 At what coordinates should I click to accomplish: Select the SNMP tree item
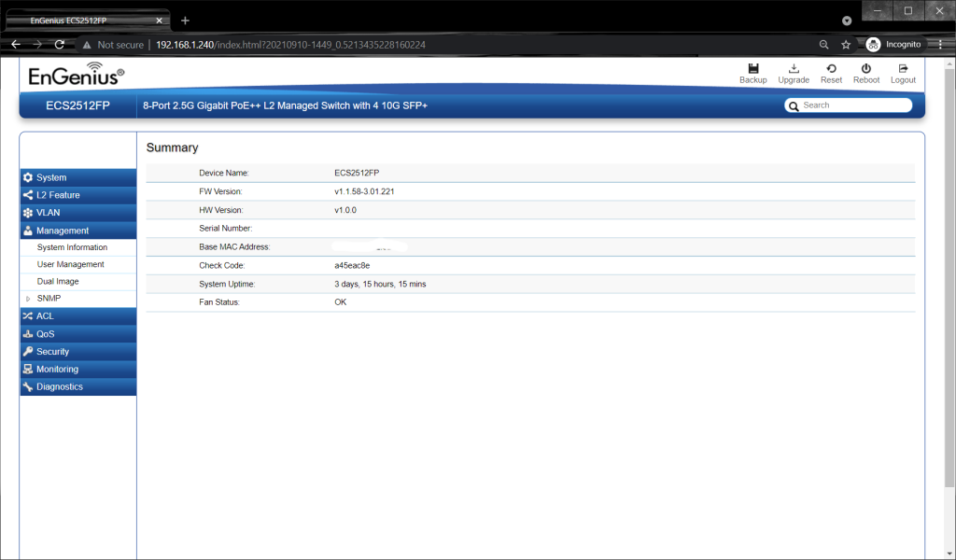point(49,299)
